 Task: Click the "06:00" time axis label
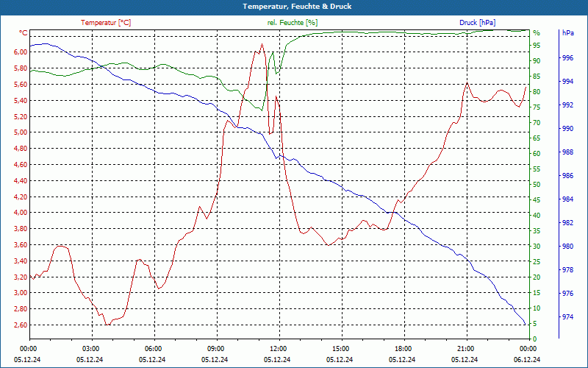pyautogui.click(x=153, y=348)
